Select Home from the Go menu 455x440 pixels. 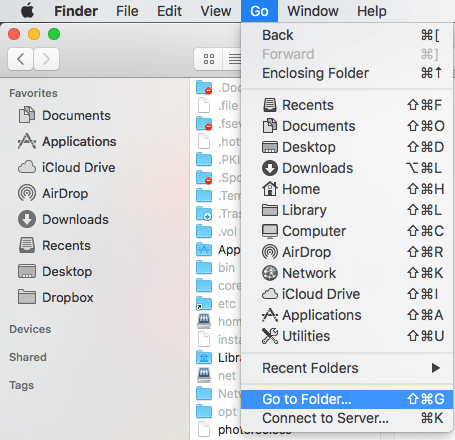347,189
